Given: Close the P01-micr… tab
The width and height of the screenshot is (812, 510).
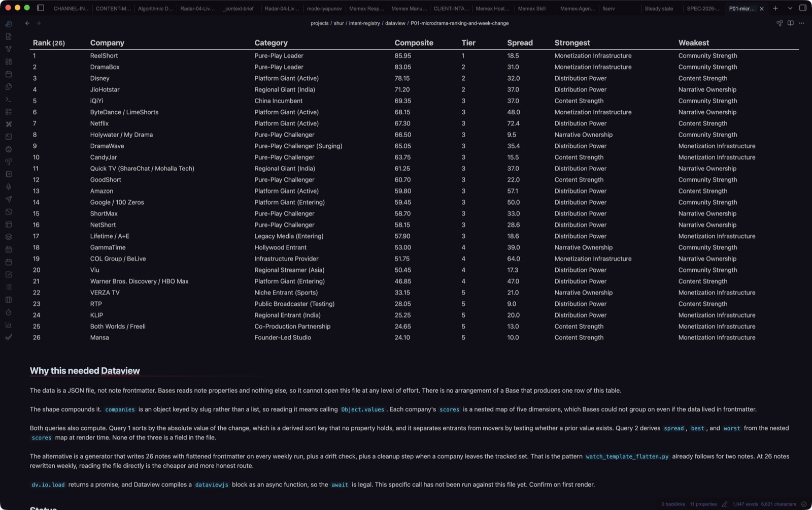Looking at the screenshot, I should point(762,9).
